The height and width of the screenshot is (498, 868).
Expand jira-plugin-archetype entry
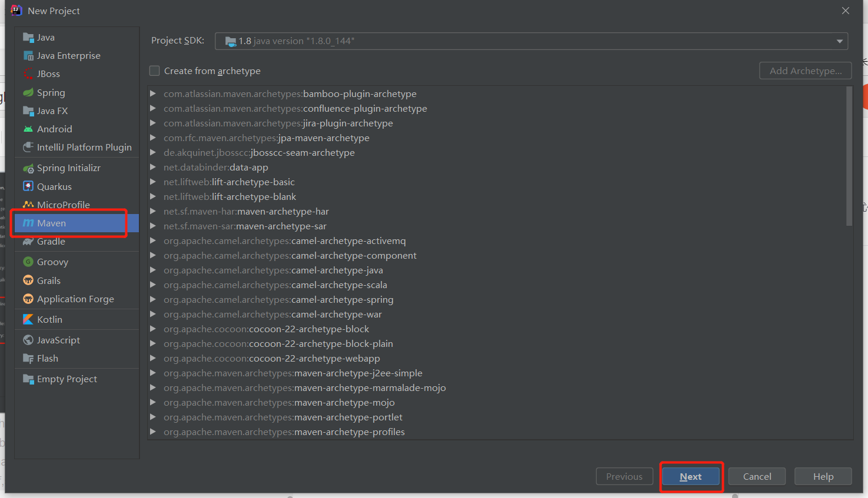pyautogui.click(x=153, y=123)
